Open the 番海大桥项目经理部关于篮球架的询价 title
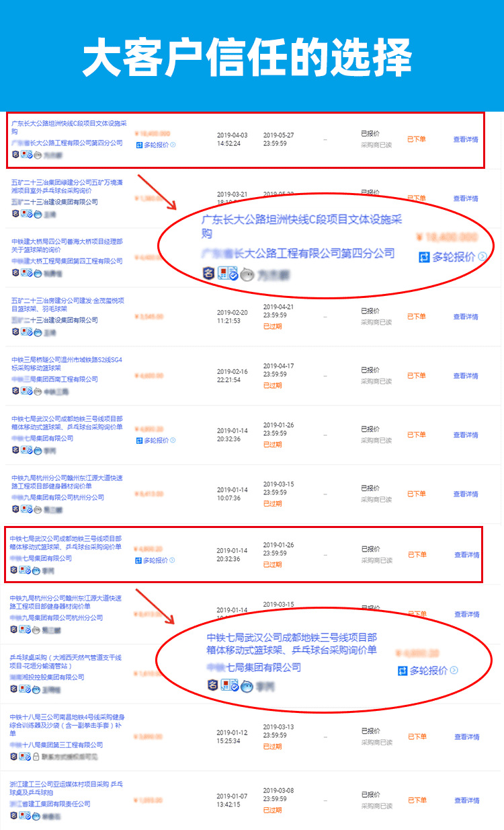The image size is (504, 830). (67, 246)
